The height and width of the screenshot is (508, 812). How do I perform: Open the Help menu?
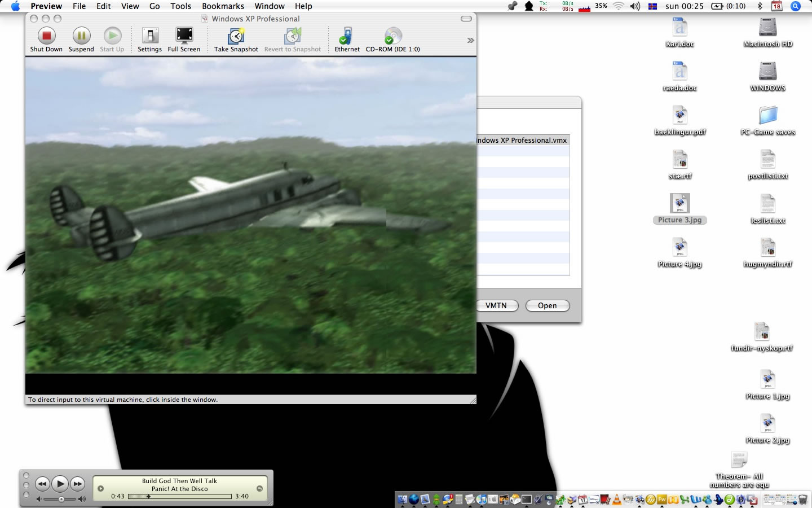point(303,6)
